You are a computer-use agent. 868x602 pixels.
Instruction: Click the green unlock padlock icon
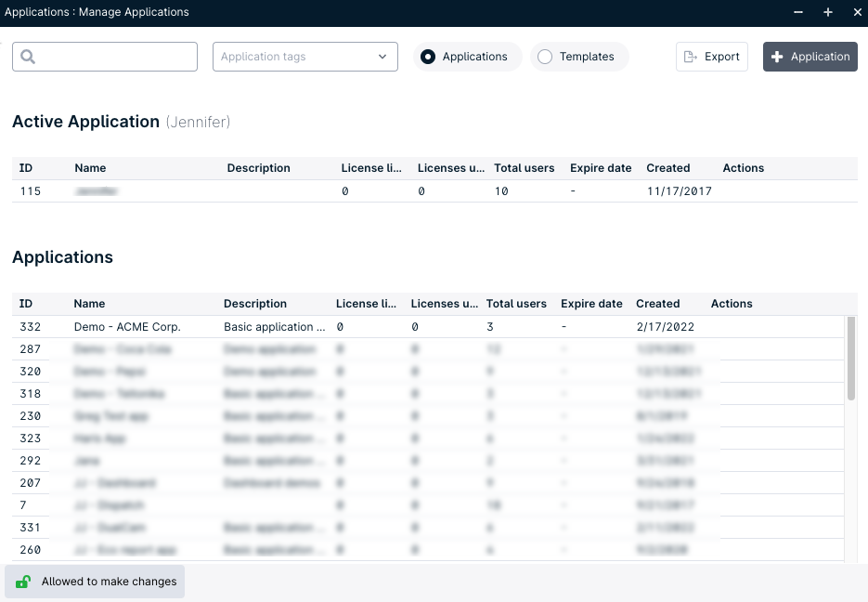click(22, 581)
